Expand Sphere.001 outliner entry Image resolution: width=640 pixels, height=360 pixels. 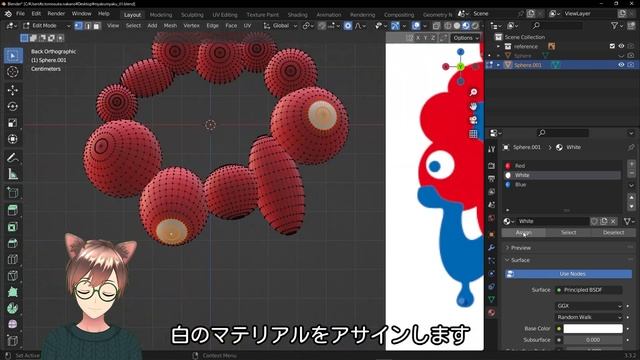coord(498,65)
